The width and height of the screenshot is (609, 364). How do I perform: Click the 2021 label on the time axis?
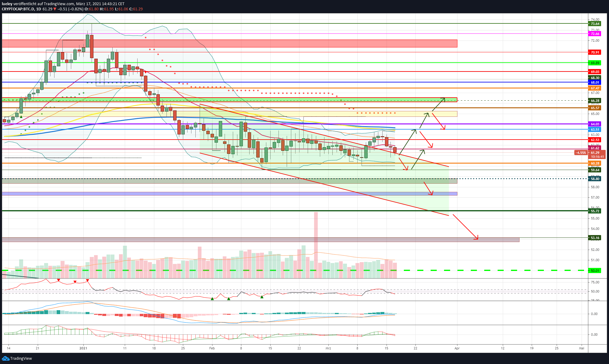coord(83,348)
